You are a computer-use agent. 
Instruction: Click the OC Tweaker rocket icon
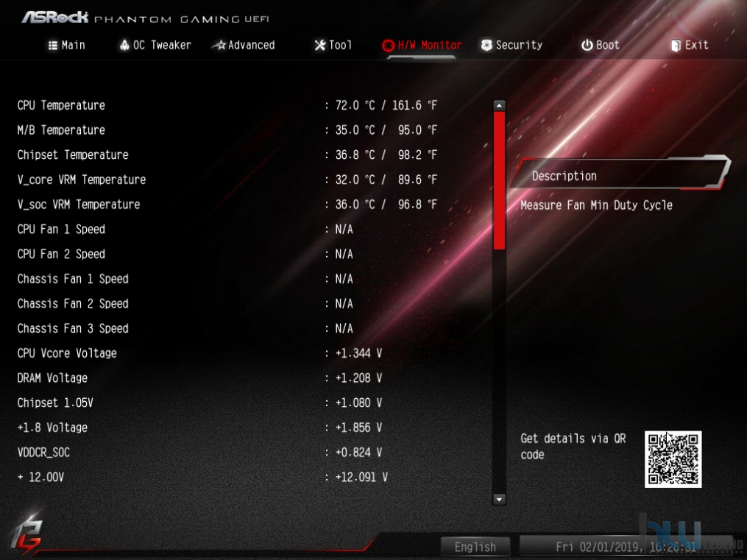(124, 45)
